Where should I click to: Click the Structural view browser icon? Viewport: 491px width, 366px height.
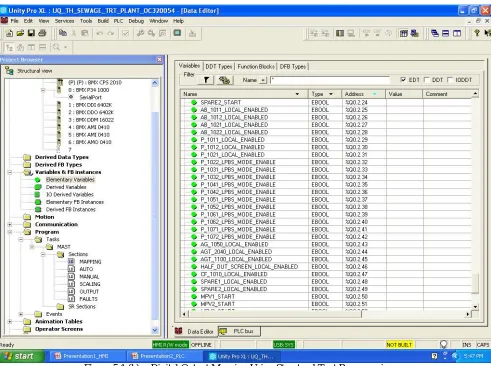(x=9, y=71)
